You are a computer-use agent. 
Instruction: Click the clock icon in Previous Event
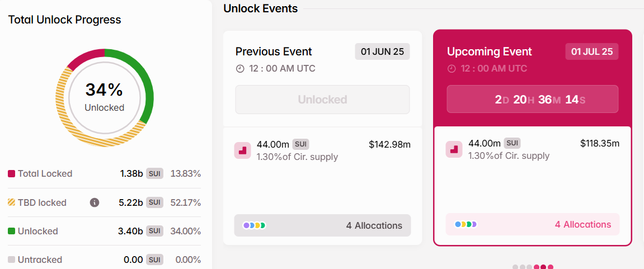pyautogui.click(x=240, y=69)
